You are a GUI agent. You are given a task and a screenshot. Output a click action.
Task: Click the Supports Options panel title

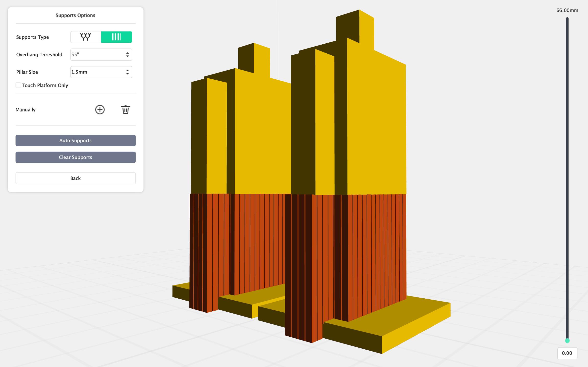[x=75, y=15]
